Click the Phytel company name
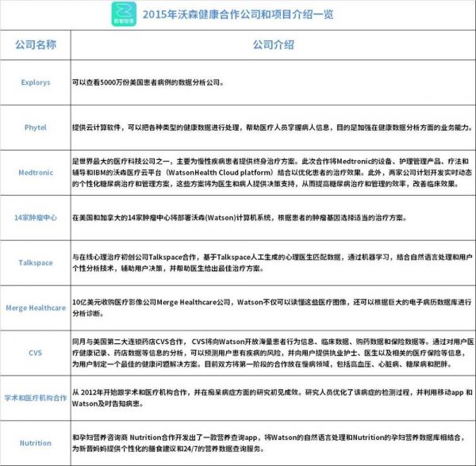The image size is (476, 466). coord(35,127)
